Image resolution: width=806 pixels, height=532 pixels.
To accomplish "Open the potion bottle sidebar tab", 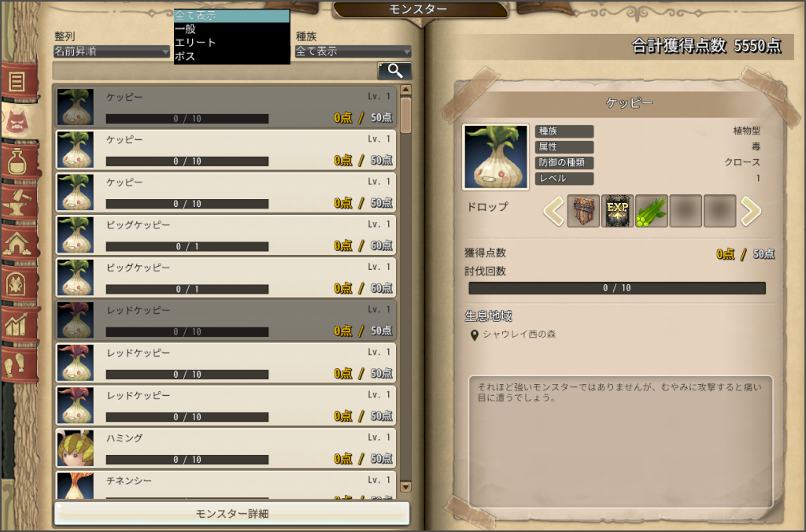I will coord(19,162).
